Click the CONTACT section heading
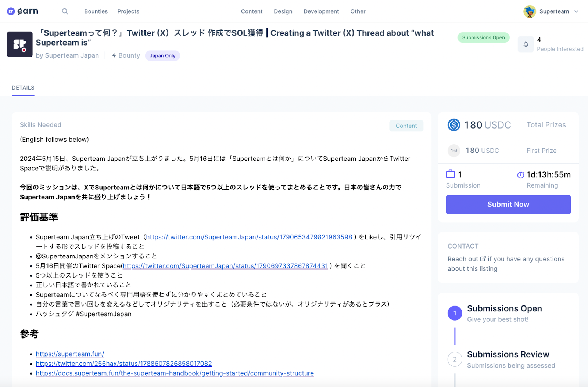Viewport: 588px width, 387px height. [x=463, y=246]
